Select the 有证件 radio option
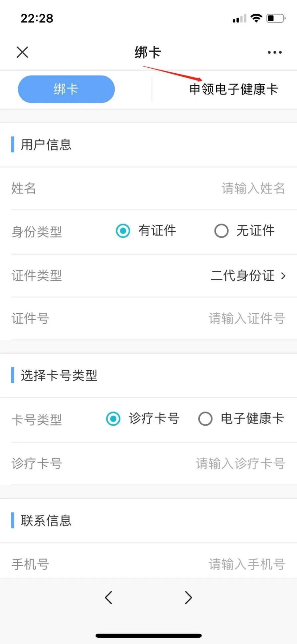The width and height of the screenshot is (297, 644). point(123,231)
